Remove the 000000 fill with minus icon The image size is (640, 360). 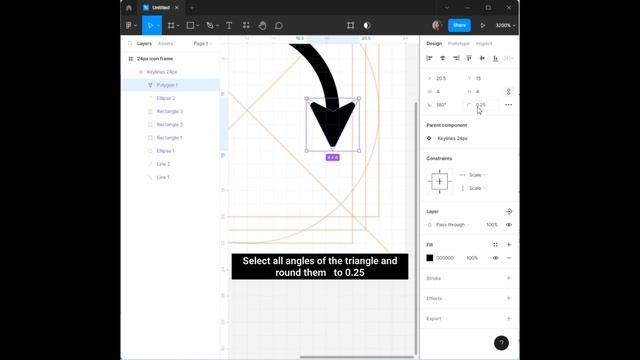(x=509, y=258)
